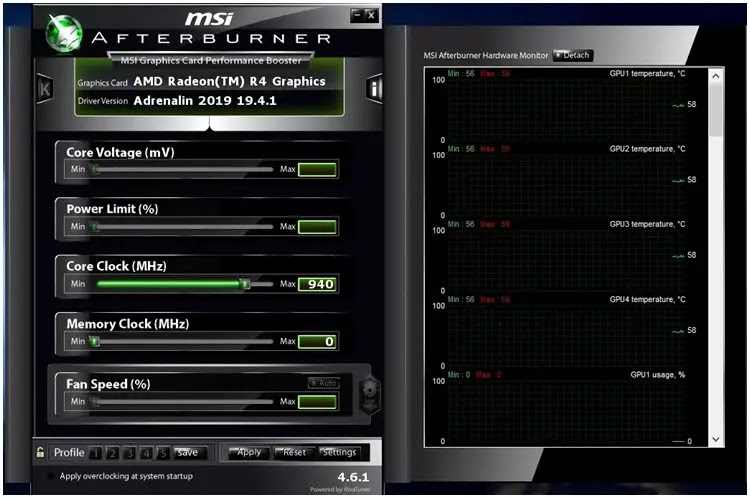Enable Apply overclocking at system startup
The width and height of the screenshot is (750, 498).
(x=50, y=476)
